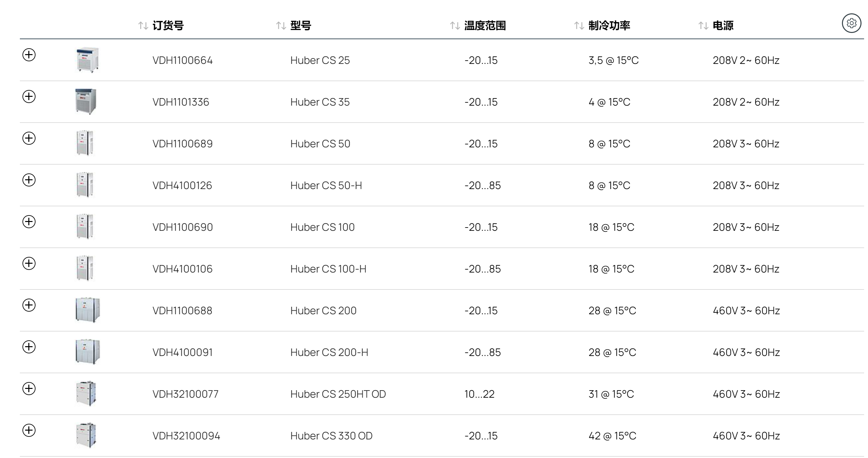Image resolution: width=868 pixels, height=458 pixels.
Task: Select order number VDH1100688
Action: 182,311
